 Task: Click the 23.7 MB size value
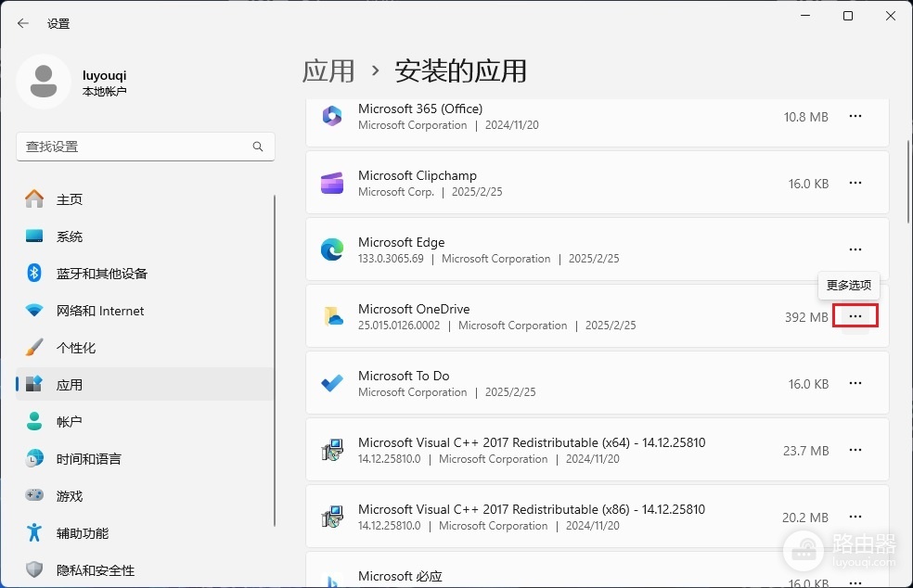pyautogui.click(x=806, y=451)
